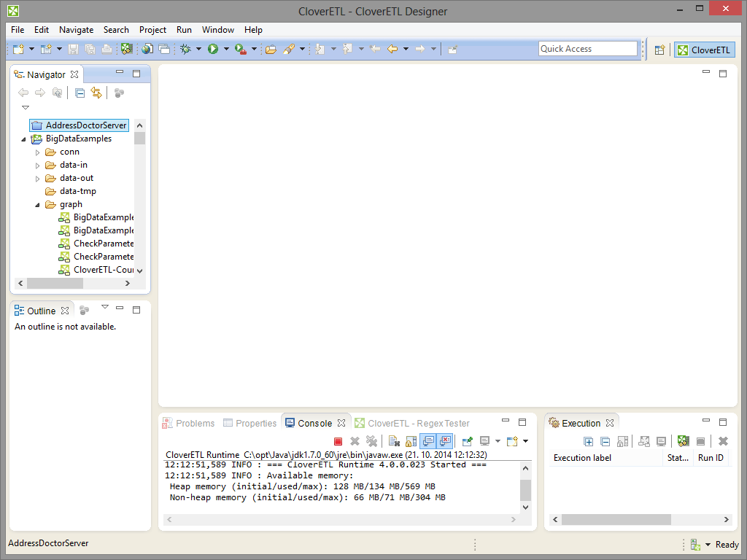This screenshot has height=560, width=747.
Task: Click Collapse All icon in Navigator
Action: (x=80, y=93)
